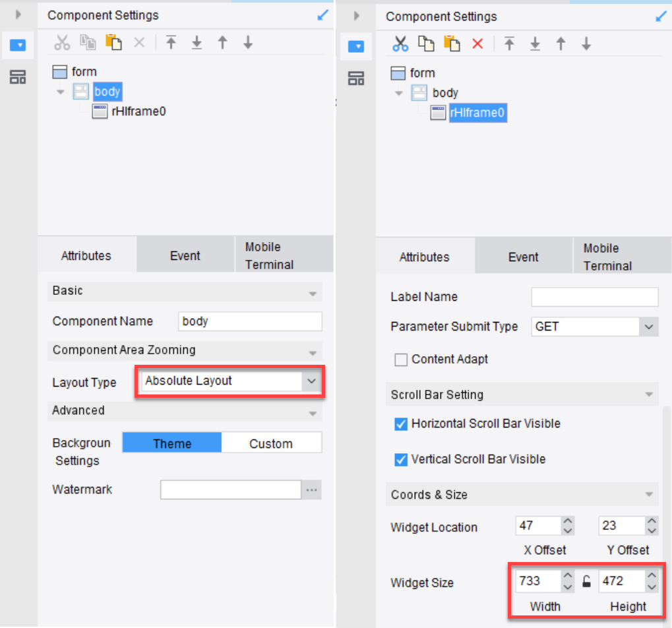Screen dimensions: 672x628
Task: Cut the selected rHIframe0 component
Action: [x=401, y=44]
